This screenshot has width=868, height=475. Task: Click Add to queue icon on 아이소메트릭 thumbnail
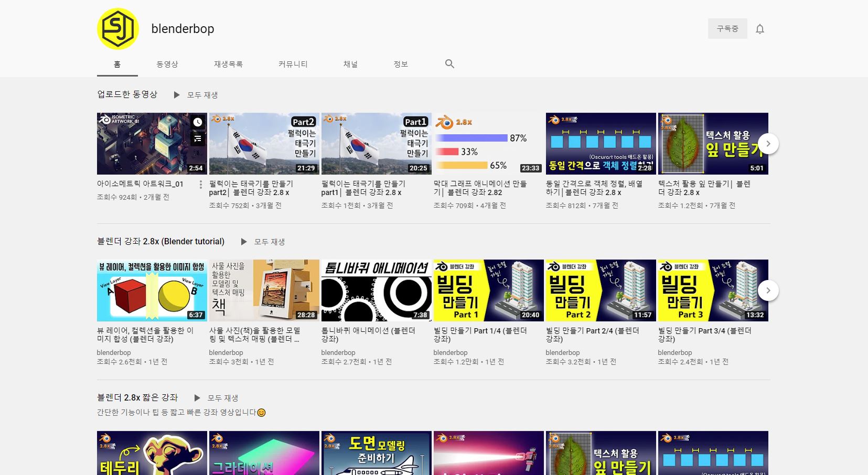[x=198, y=139]
